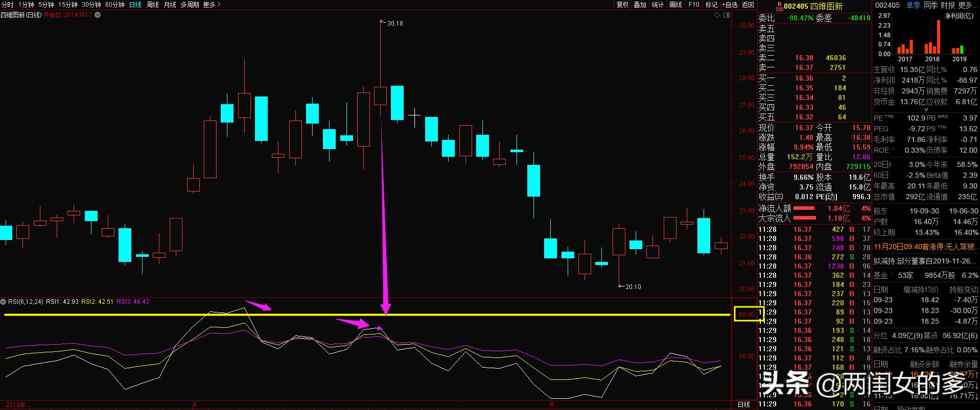Click the 大宗流入 red flow bar
The image size is (980, 410).
[804, 218]
